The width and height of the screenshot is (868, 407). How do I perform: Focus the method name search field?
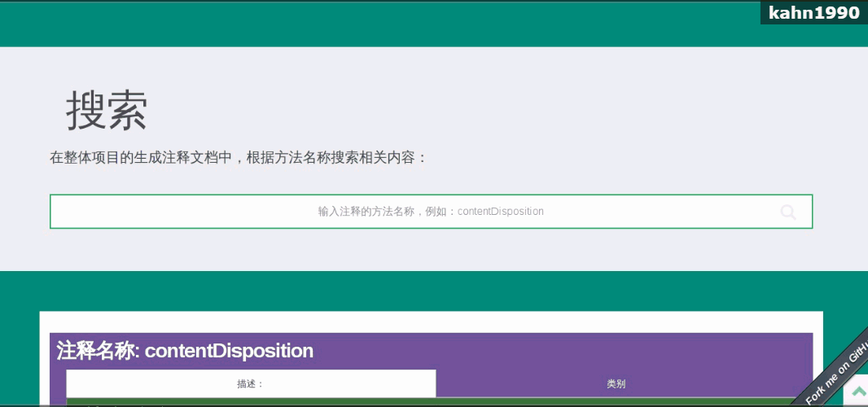click(x=431, y=212)
